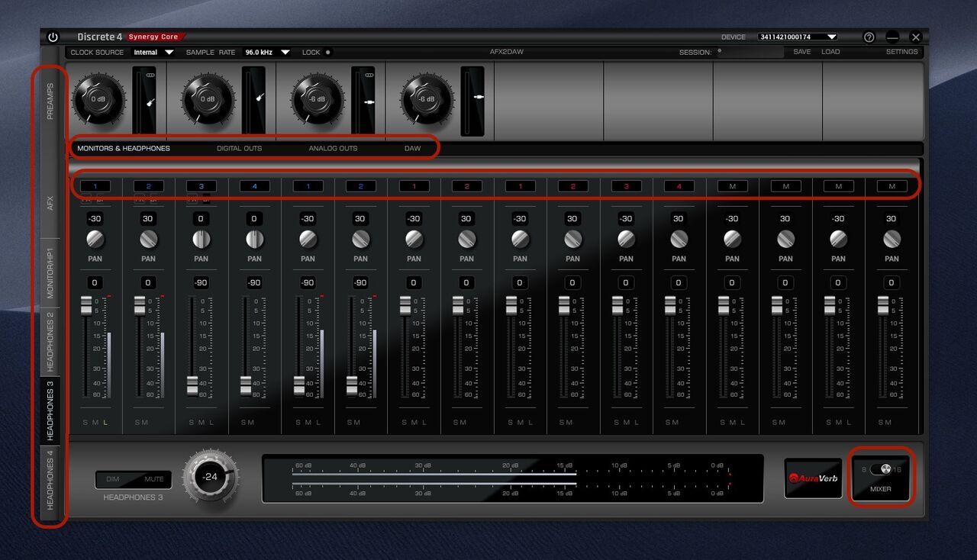
Task: Open the Headphones 4 side tab
Action: coord(51,481)
